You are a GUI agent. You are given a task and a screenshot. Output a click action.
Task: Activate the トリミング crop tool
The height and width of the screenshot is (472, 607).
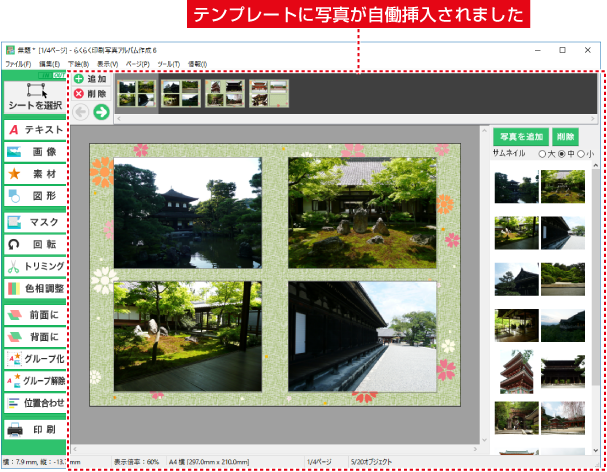tap(35, 266)
